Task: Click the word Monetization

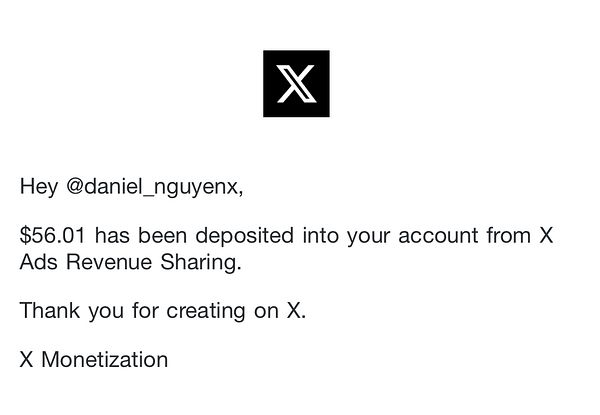Action: 105,360
